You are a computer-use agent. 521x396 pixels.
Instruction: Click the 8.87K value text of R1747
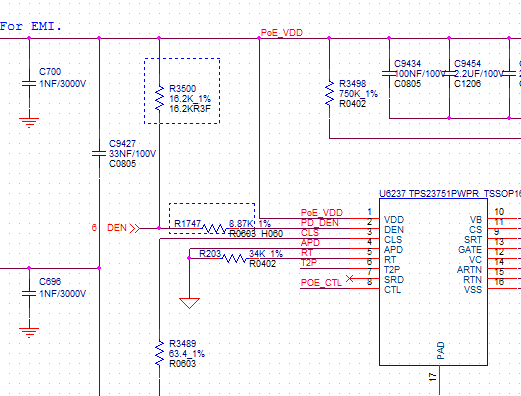241,223
